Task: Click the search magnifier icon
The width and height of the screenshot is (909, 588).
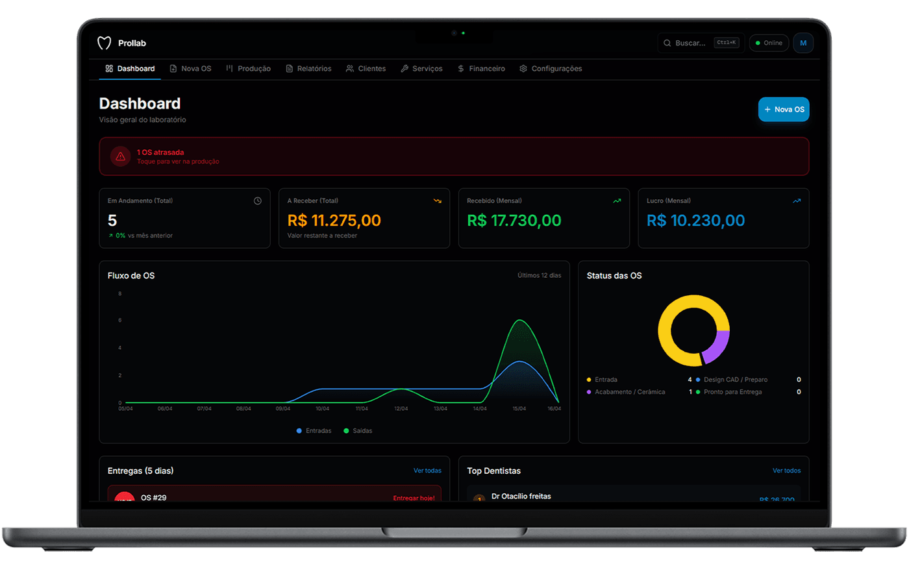Action: [667, 43]
